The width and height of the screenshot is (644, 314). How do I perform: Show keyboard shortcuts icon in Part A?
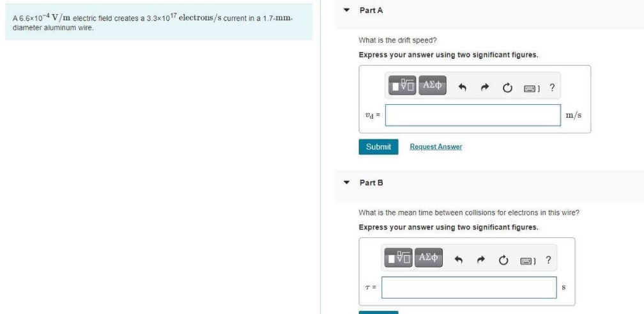pyautogui.click(x=532, y=88)
